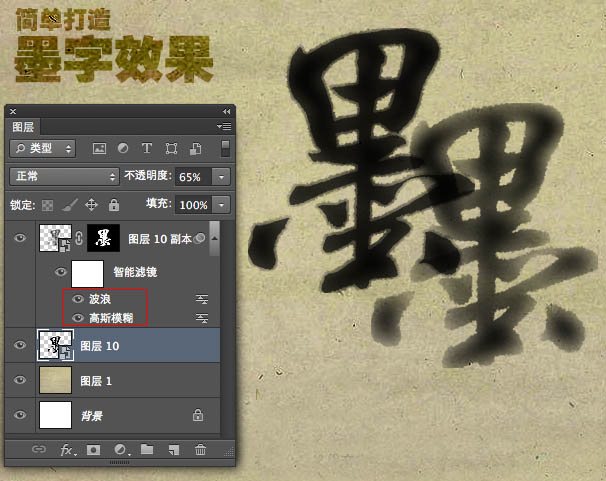606x481 pixels.
Task: Hide the 背景 layer
Action: (x=21, y=414)
